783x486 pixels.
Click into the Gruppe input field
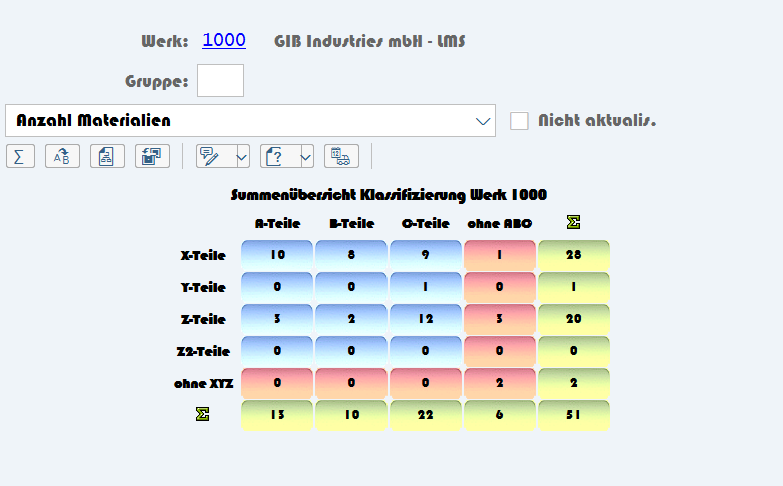pos(220,80)
